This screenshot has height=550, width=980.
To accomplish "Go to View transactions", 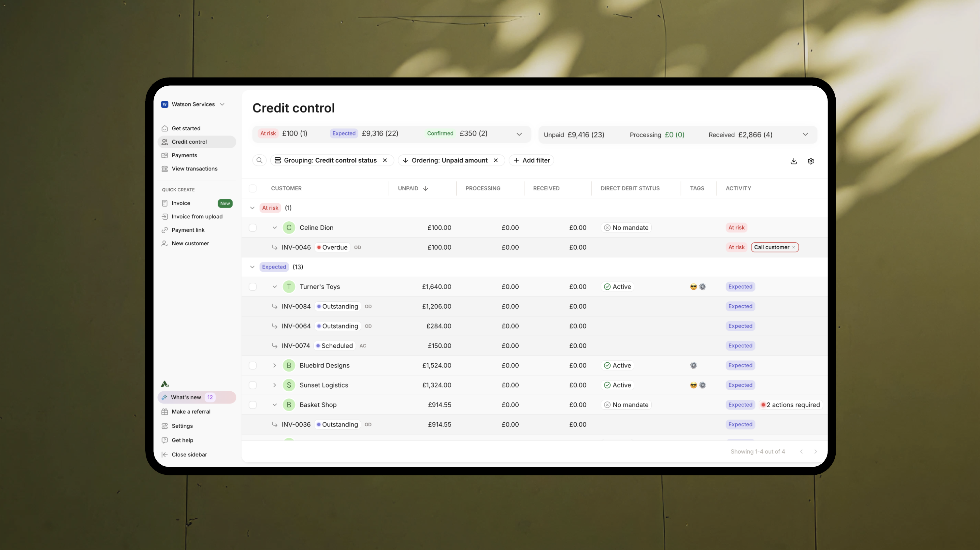I will tap(195, 168).
